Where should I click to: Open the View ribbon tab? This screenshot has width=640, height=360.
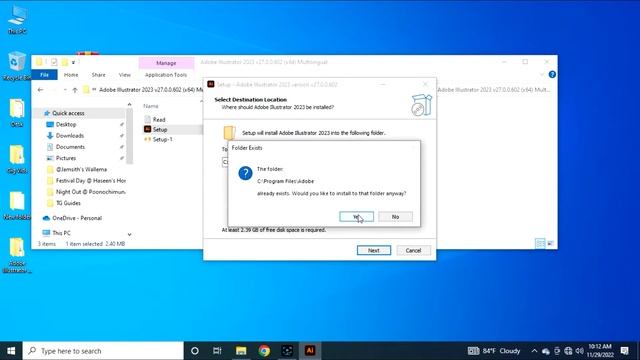coord(124,75)
